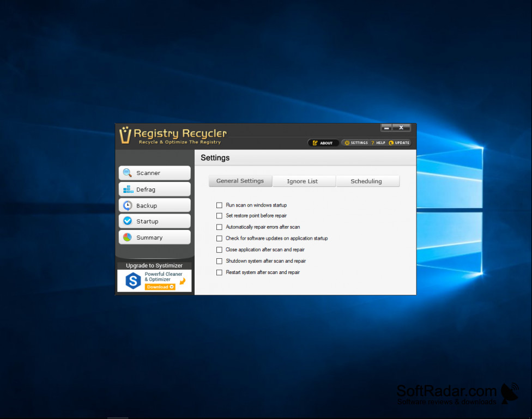
Task: Click the Download button in Systimizer ad
Action: coord(160,287)
